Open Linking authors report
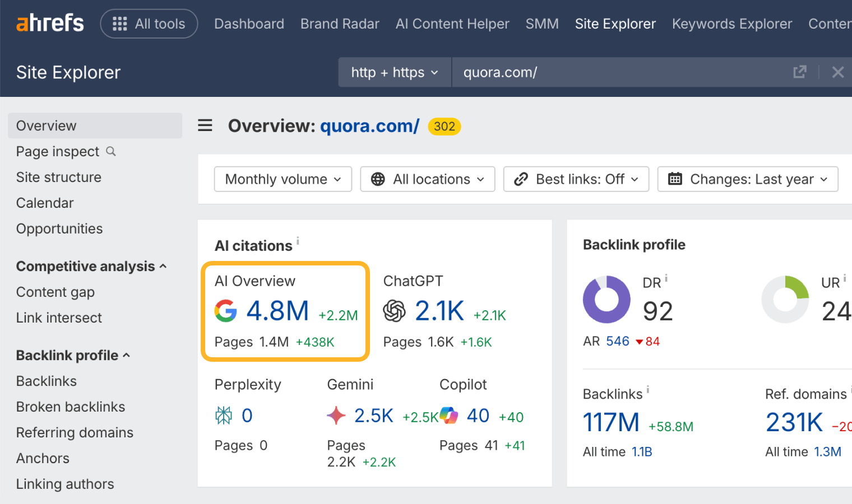 pos(65,484)
